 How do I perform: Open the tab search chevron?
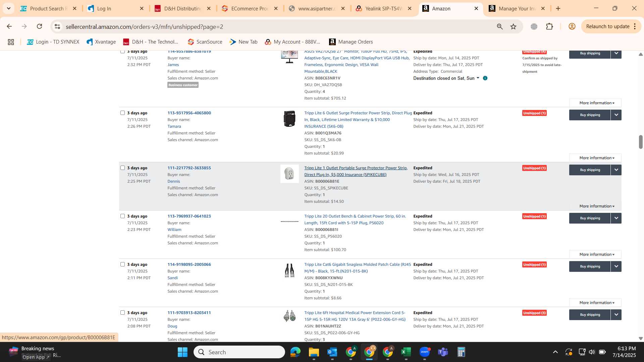point(8,8)
